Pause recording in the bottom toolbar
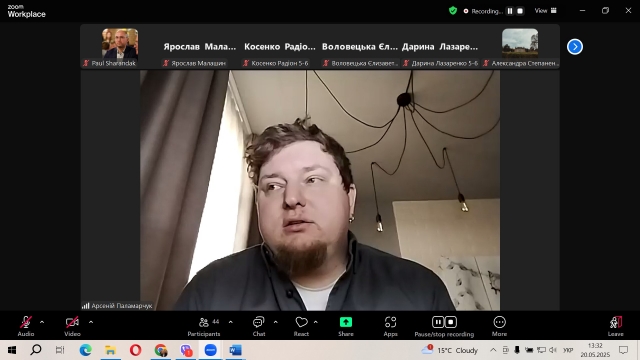The image size is (640, 360). [x=438, y=322]
